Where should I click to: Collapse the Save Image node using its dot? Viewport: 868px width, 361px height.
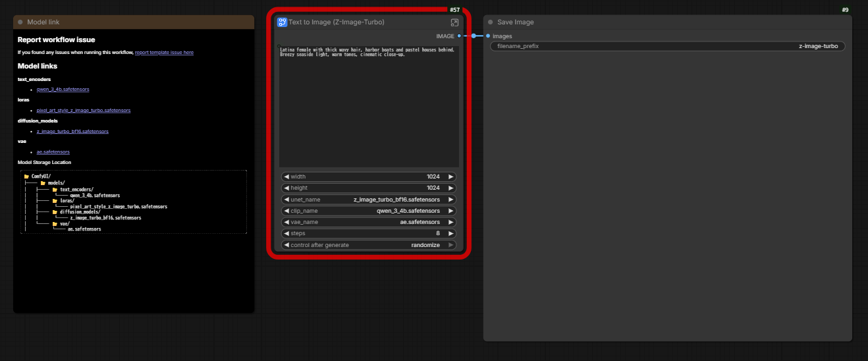(490, 22)
